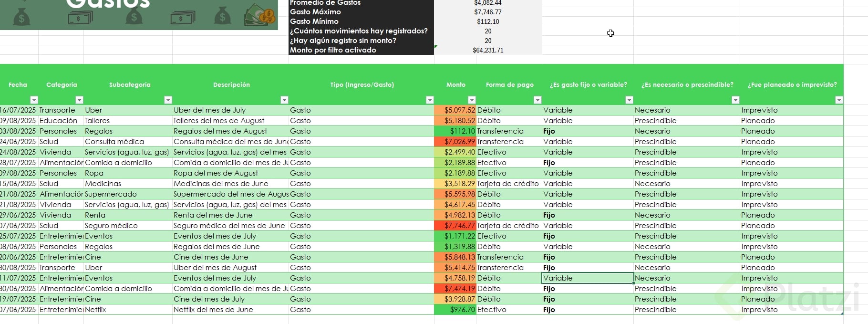Screen dimensions: 868x324
Task: Expand the Descripción column filter
Action: [x=284, y=100]
